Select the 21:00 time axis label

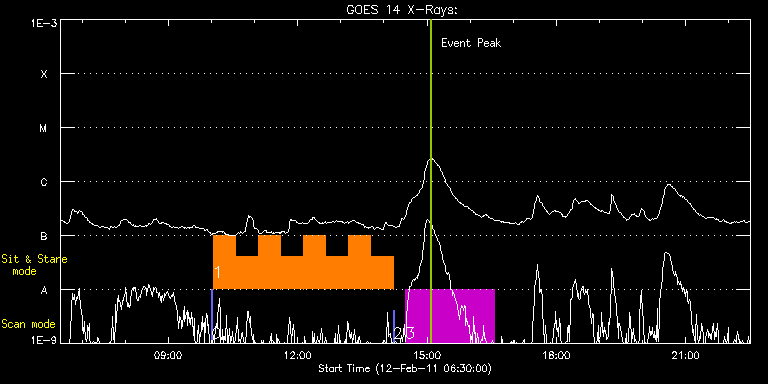click(686, 355)
